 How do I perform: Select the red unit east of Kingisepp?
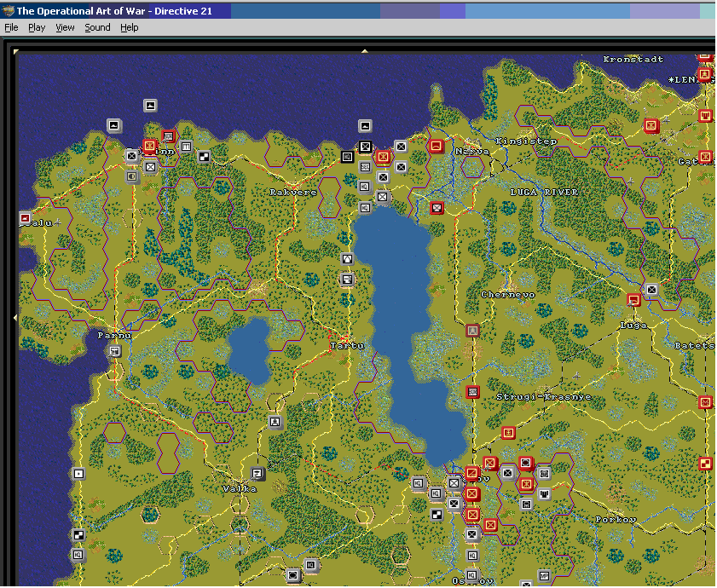pos(651,124)
